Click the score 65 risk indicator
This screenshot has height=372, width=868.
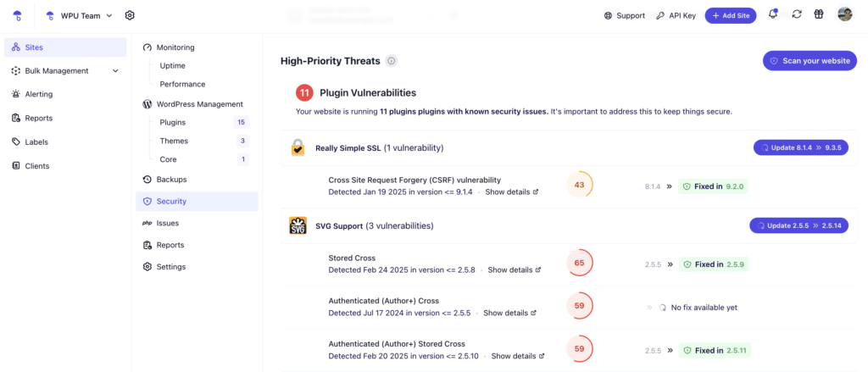coord(580,263)
